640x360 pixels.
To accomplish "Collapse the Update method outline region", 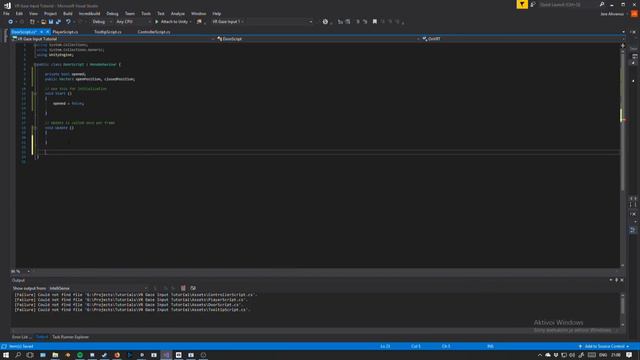I will pyautogui.click(x=35, y=128).
